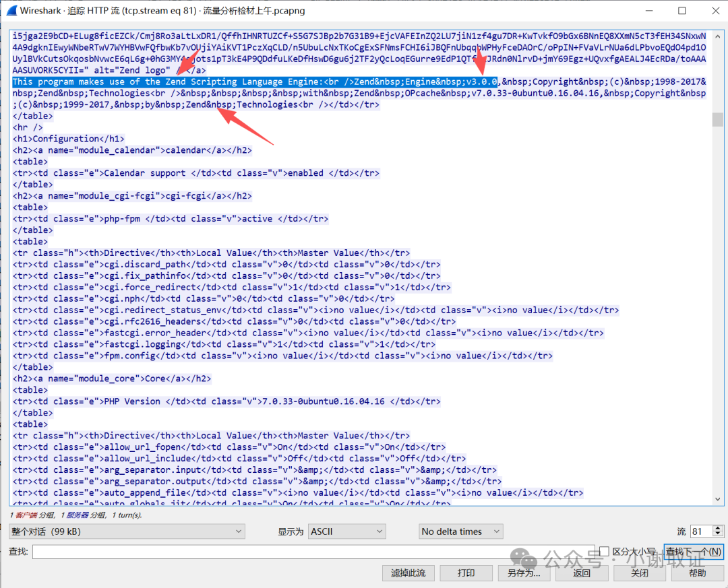Click the allow_url_include row
Viewport: 728px width, 588px height.
click(x=239, y=459)
